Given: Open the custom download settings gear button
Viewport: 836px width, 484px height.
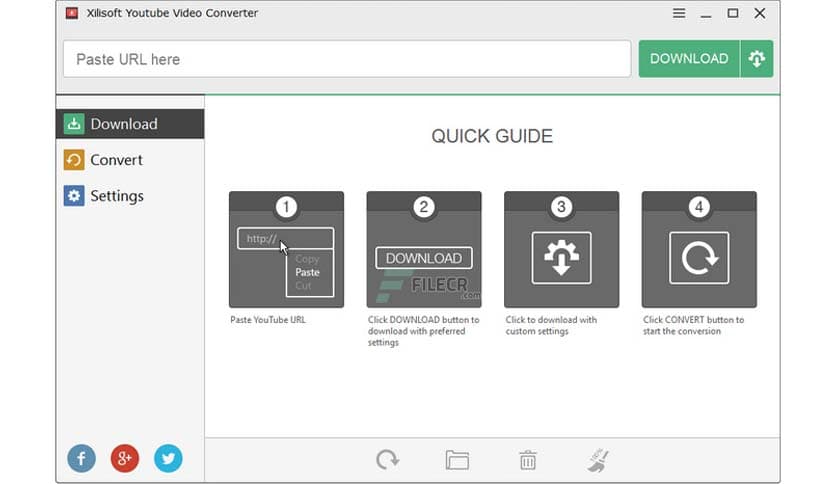Looking at the screenshot, I should pyautogui.click(x=757, y=59).
